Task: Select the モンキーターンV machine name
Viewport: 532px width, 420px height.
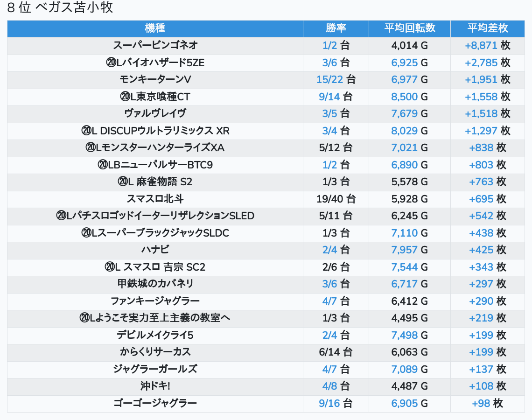Action: pyautogui.click(x=155, y=80)
